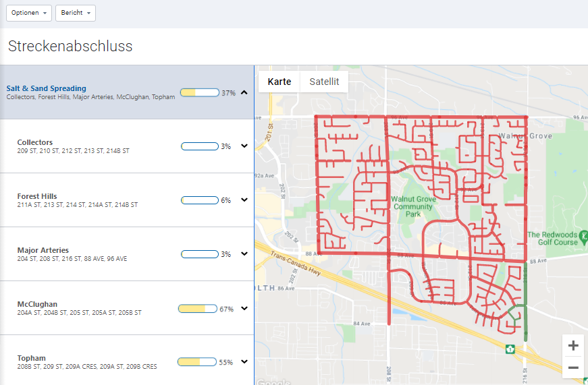
Task: Click the Walnut Grove Community Park label
Action: (x=412, y=207)
